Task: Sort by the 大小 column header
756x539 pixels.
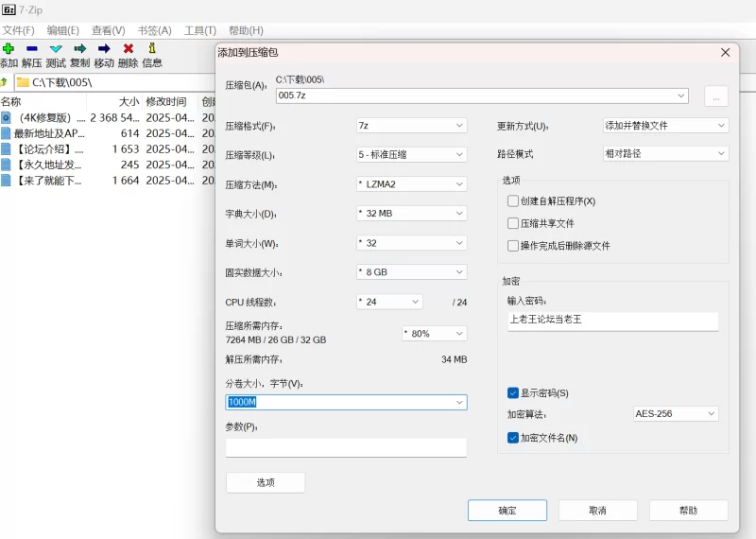Action: (x=129, y=102)
